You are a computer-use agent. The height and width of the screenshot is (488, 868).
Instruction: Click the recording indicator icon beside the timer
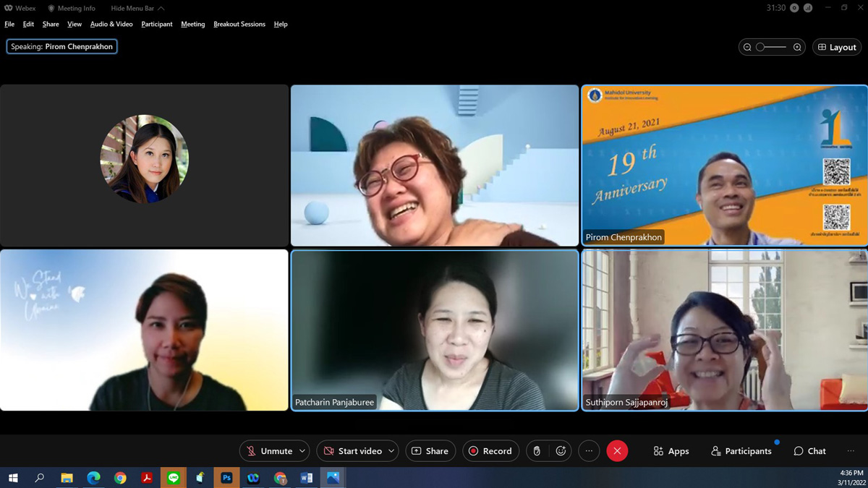tap(795, 8)
